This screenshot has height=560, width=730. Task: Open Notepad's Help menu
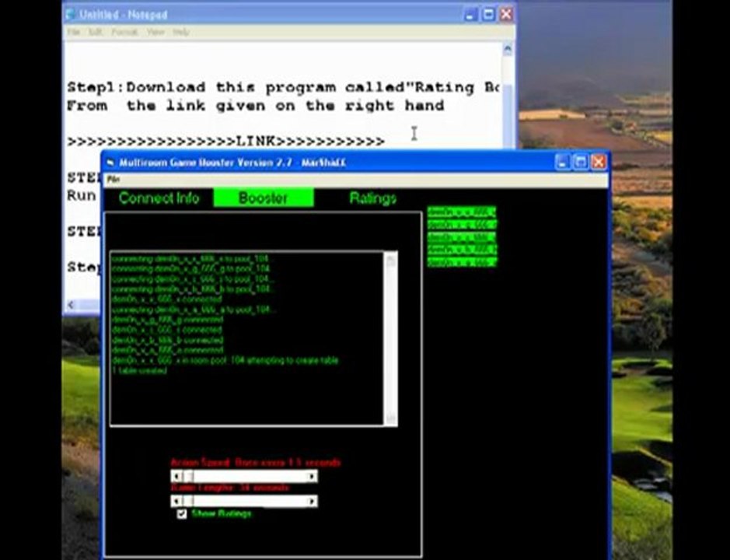(x=181, y=32)
